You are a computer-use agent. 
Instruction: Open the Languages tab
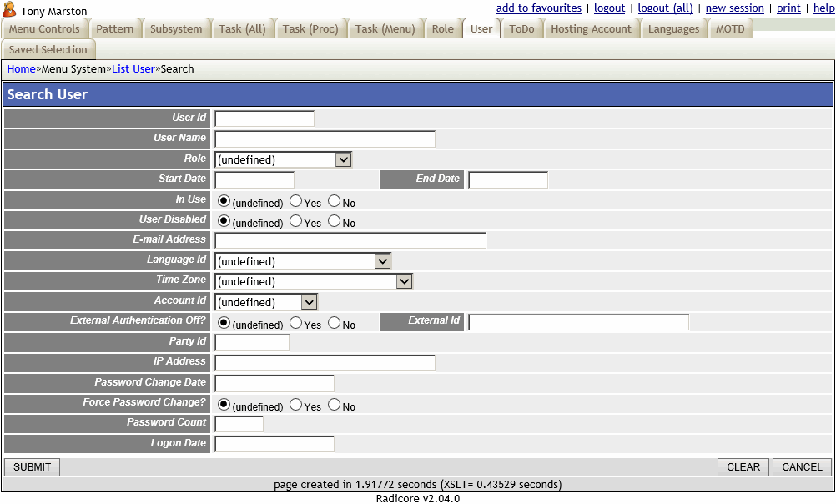(673, 28)
